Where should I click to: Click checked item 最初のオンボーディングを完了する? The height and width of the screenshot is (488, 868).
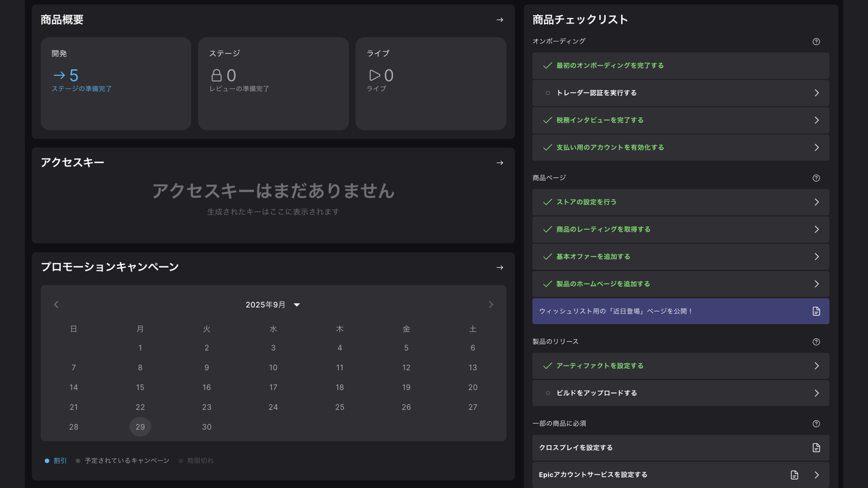609,66
